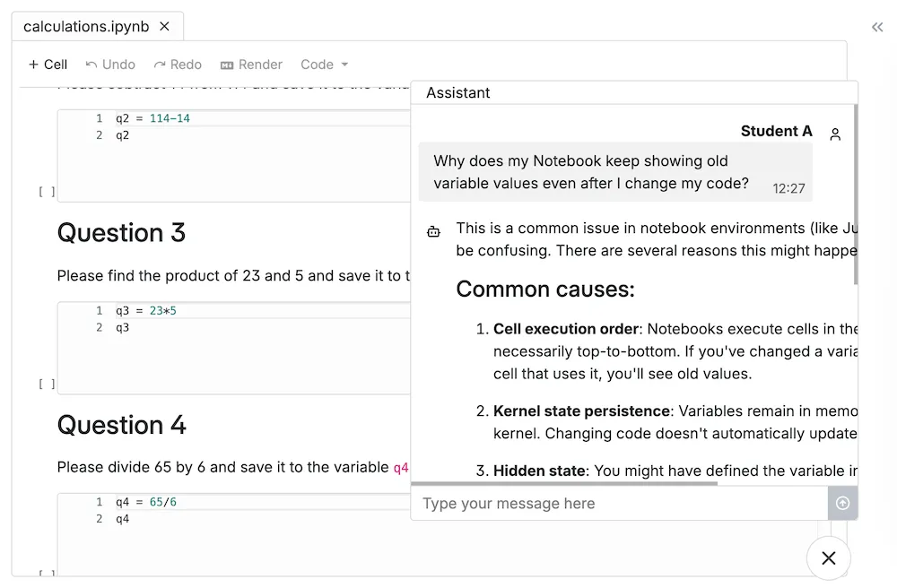
Task: Click the q3 = 23*5 code line
Action: [x=146, y=310]
